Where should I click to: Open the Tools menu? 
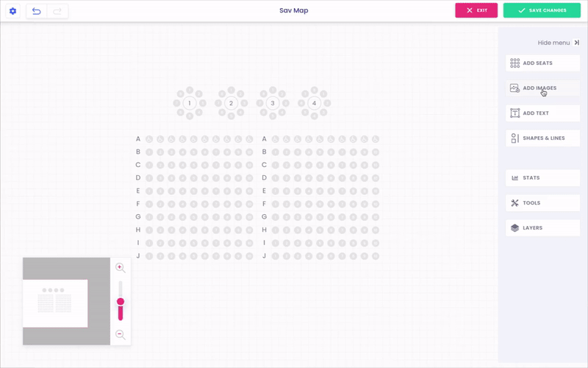pyautogui.click(x=542, y=203)
